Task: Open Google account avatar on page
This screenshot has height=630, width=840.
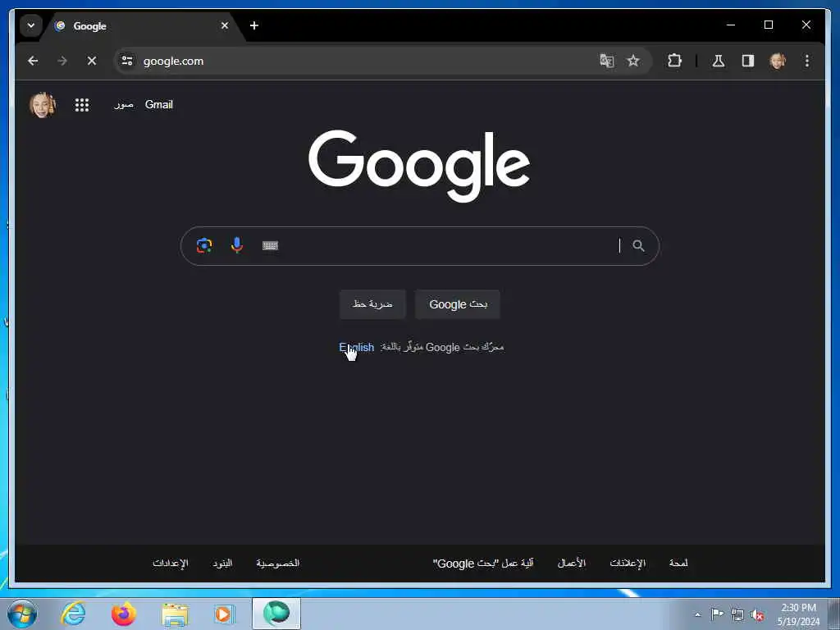Action: [43, 104]
